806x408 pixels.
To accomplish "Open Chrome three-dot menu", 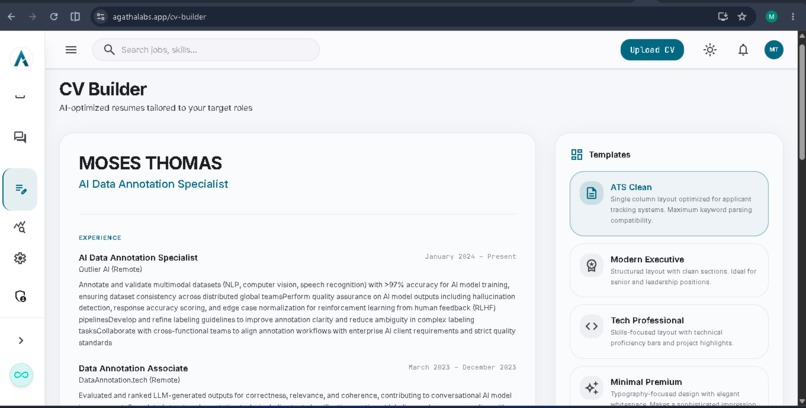I will point(793,16).
